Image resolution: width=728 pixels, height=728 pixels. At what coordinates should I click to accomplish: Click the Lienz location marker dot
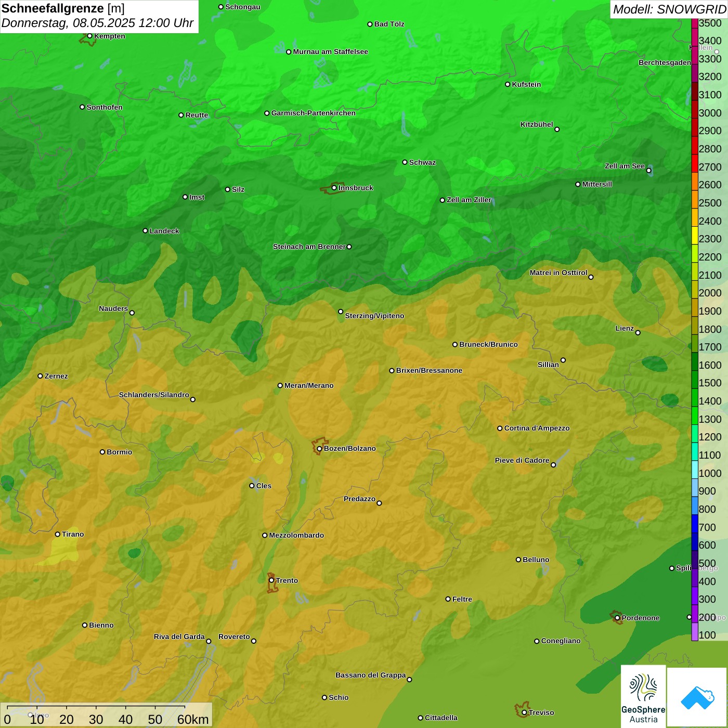[638, 332]
